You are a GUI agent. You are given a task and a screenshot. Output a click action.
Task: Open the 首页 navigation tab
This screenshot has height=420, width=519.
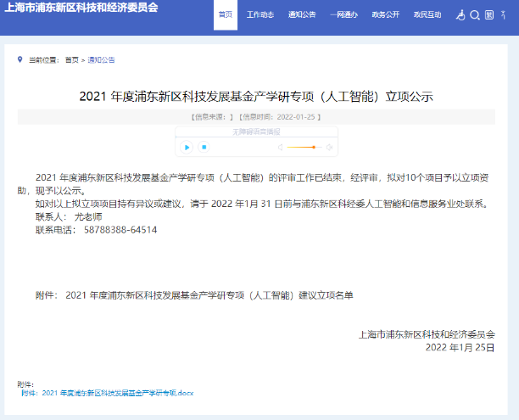225,15
